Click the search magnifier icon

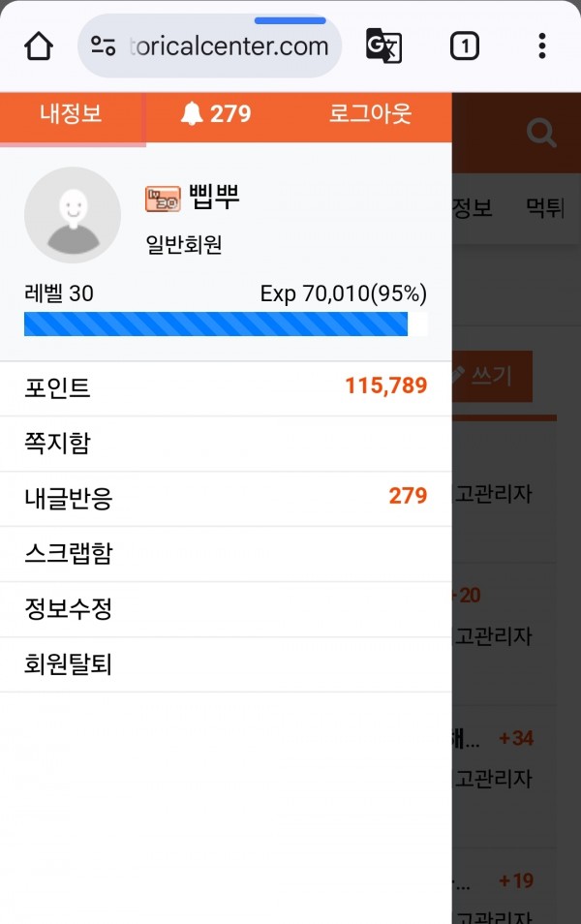click(541, 133)
